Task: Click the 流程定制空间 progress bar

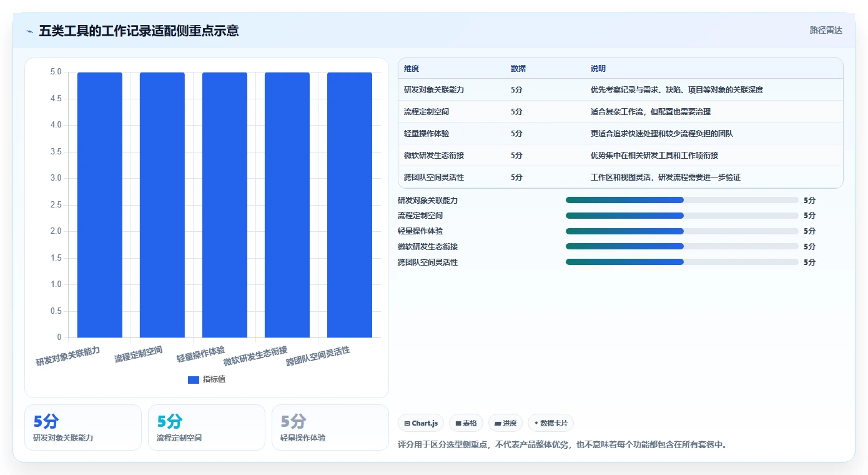Action: point(682,216)
